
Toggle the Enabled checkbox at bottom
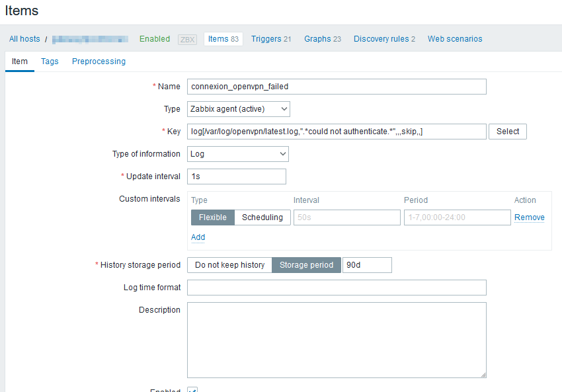(192, 389)
